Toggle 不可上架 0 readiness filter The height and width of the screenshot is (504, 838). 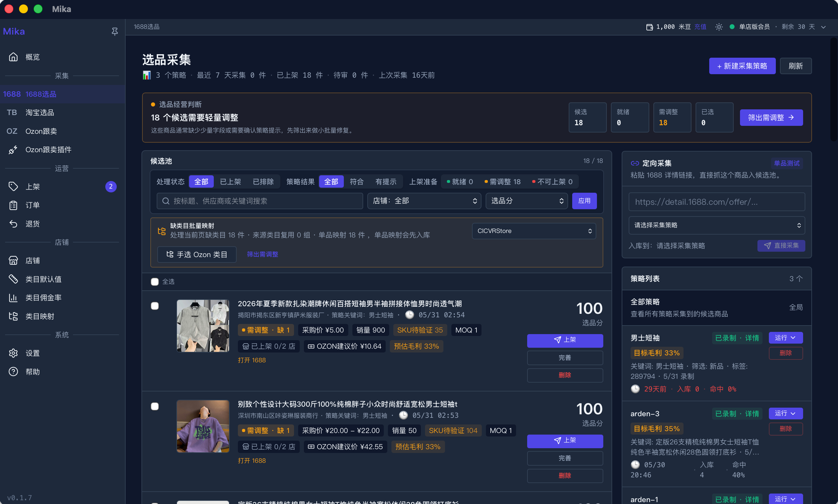552,182
